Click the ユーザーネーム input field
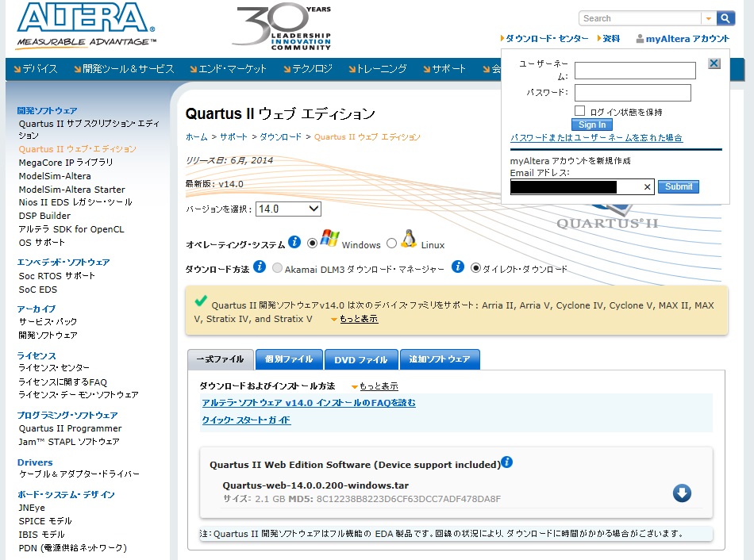This screenshot has width=754, height=560. click(x=635, y=70)
